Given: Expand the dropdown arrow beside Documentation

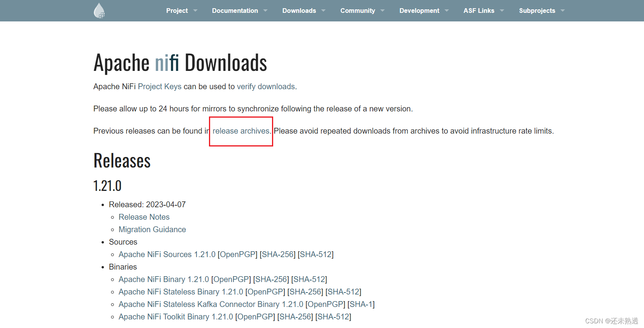Looking at the screenshot, I should [x=265, y=11].
